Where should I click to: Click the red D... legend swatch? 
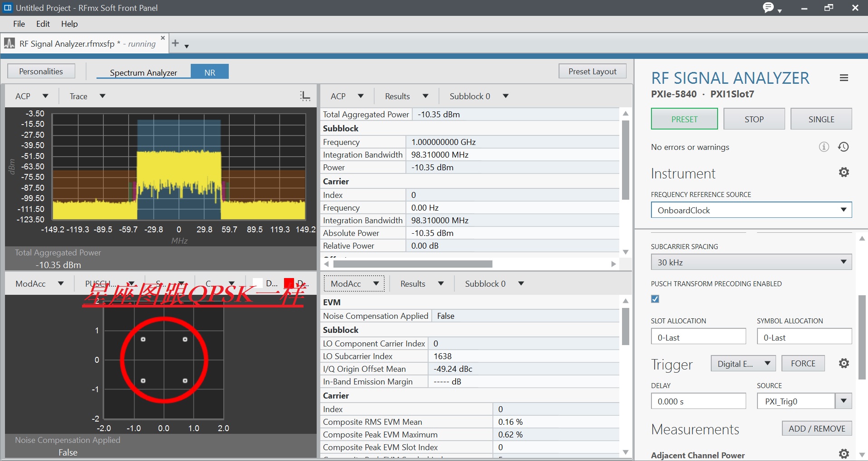click(x=289, y=283)
